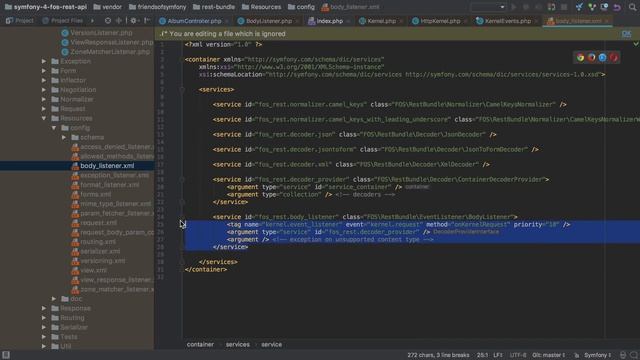Click 'friendsofsymfony' in navigation bar path

click(162, 7)
